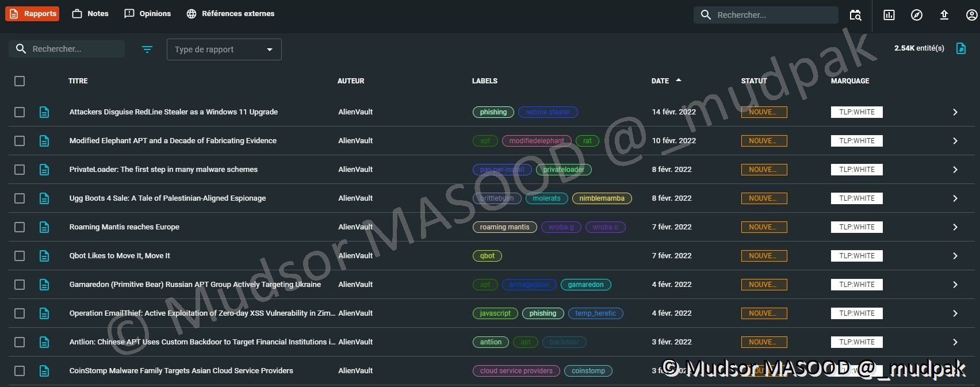Screen dimensions: 980x387
Task: Open the Références externes tab
Action: [231, 14]
